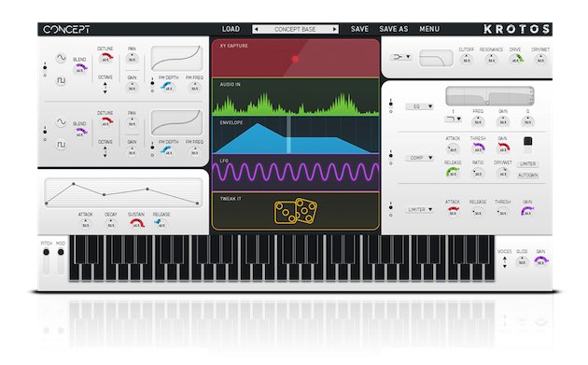The width and height of the screenshot is (588, 365).
Task: Open the LIMITER effect dropdown
Action: tap(419, 210)
